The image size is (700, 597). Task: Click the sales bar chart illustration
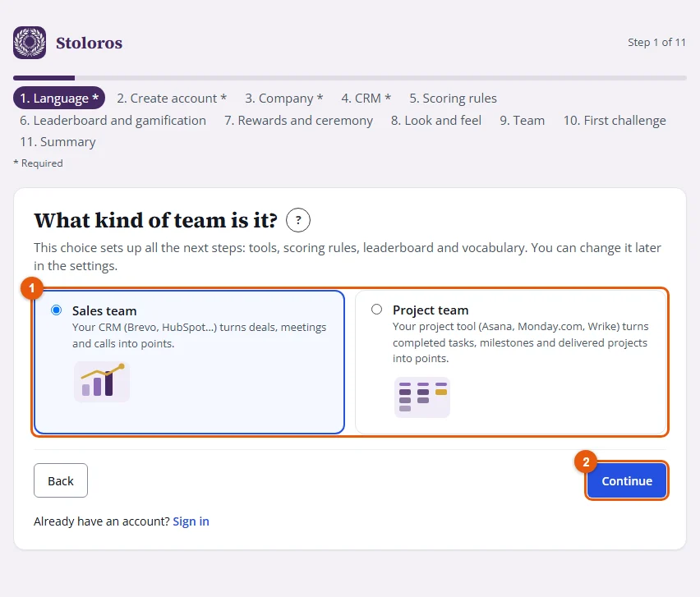click(102, 382)
